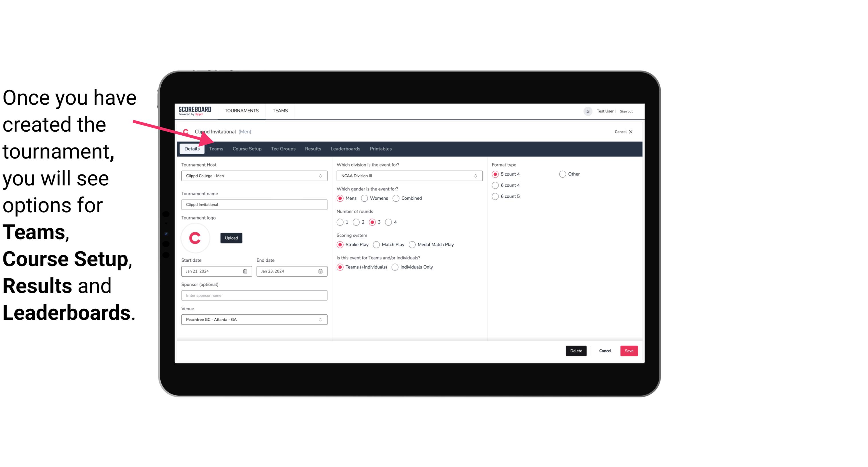Switch to the Course Setup tab
This screenshot has width=868, height=467.
click(x=247, y=148)
